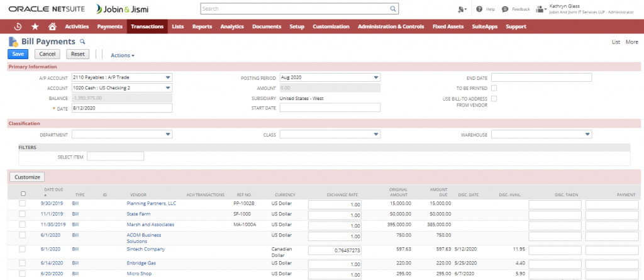Click the Shortcuts star icon
This screenshot has height=280, width=644.
[35, 26]
